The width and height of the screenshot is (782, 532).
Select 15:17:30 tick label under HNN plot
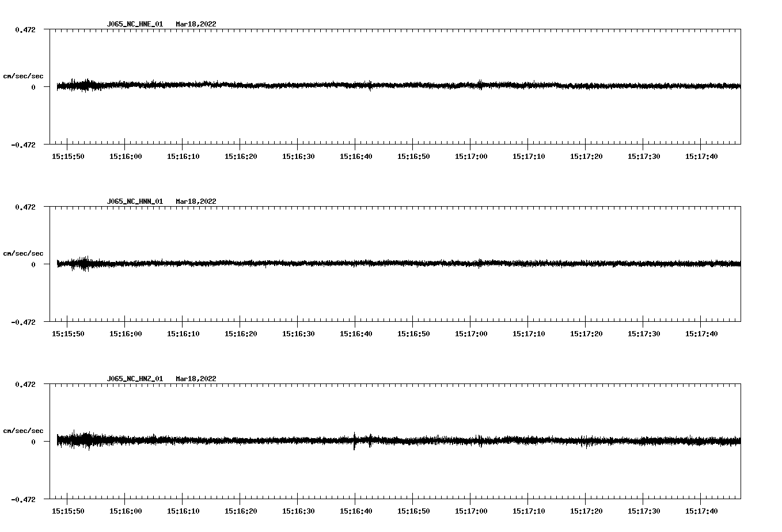(644, 334)
